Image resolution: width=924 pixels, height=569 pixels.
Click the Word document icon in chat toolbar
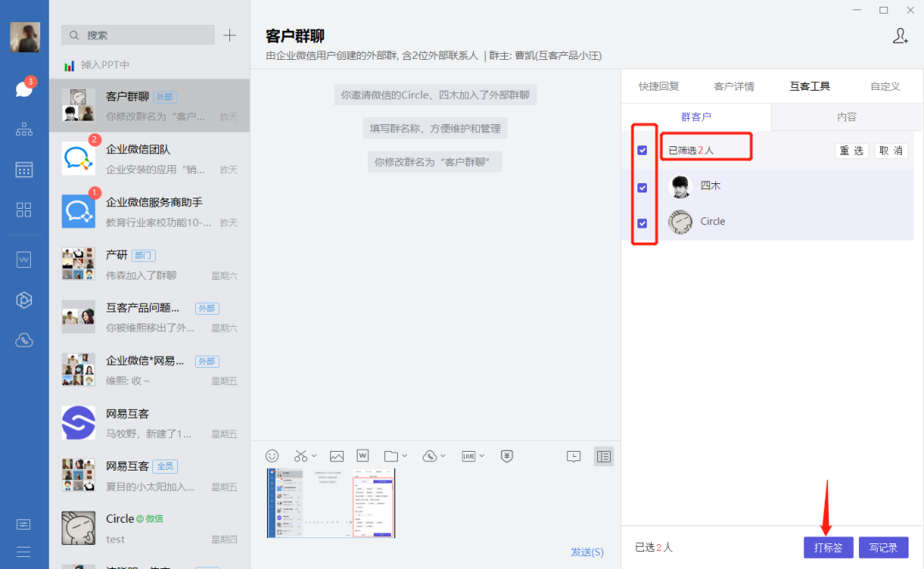tap(363, 456)
